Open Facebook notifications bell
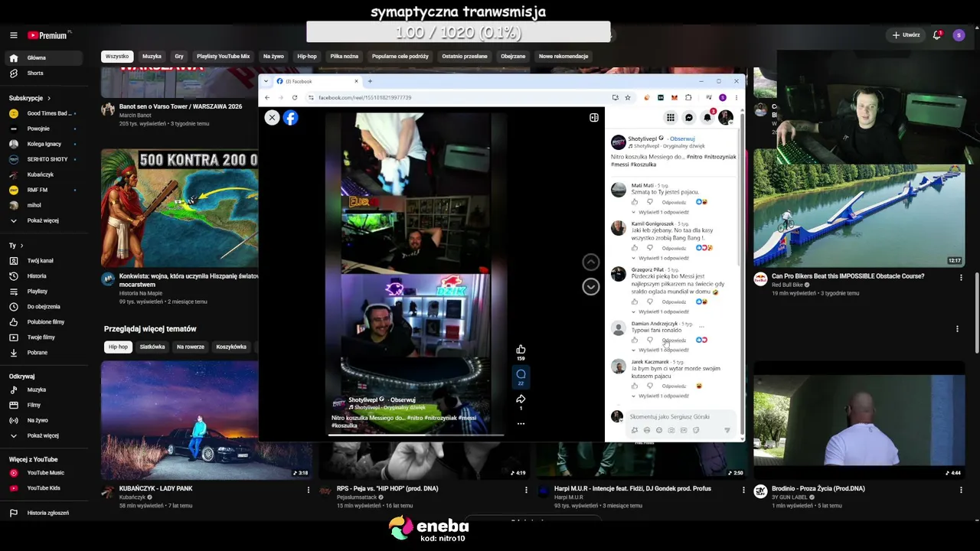This screenshot has width=980, height=551. [x=707, y=117]
